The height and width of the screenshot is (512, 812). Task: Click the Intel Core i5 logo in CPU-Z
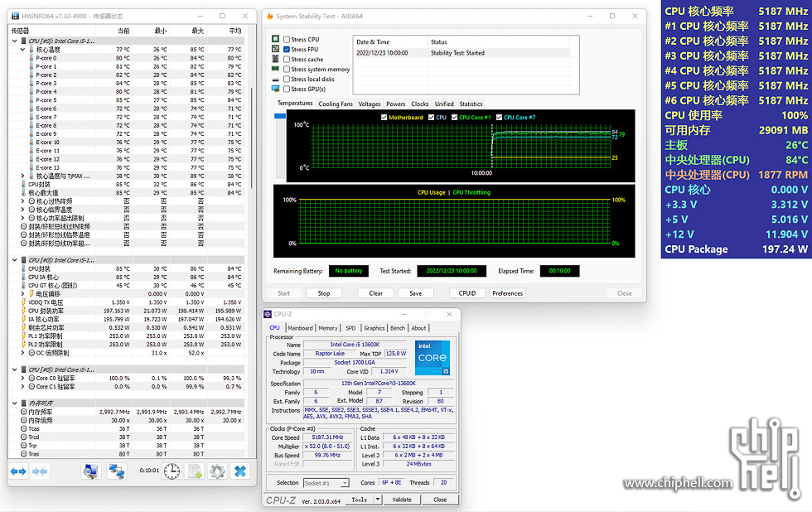[433, 358]
